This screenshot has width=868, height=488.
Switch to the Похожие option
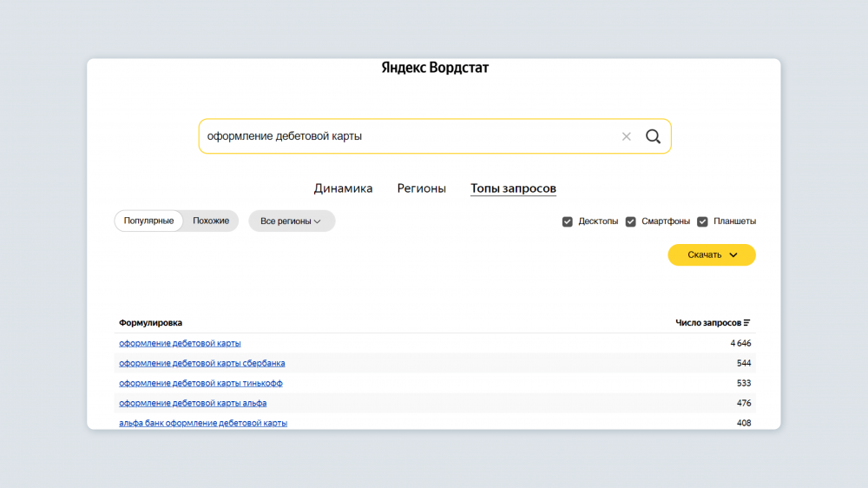pos(211,221)
